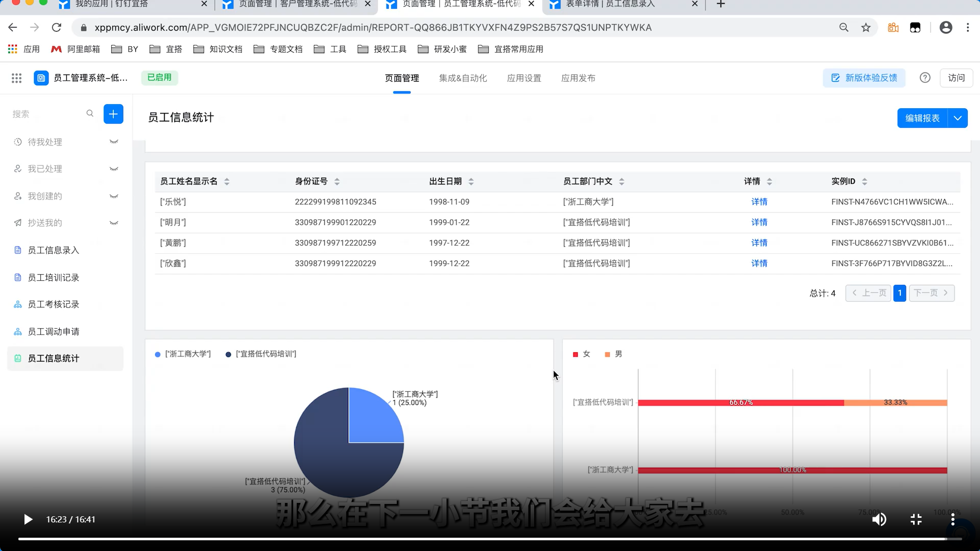Click the video progress bar
Viewport: 980px width, 551px height.
pyautogui.click(x=490, y=539)
